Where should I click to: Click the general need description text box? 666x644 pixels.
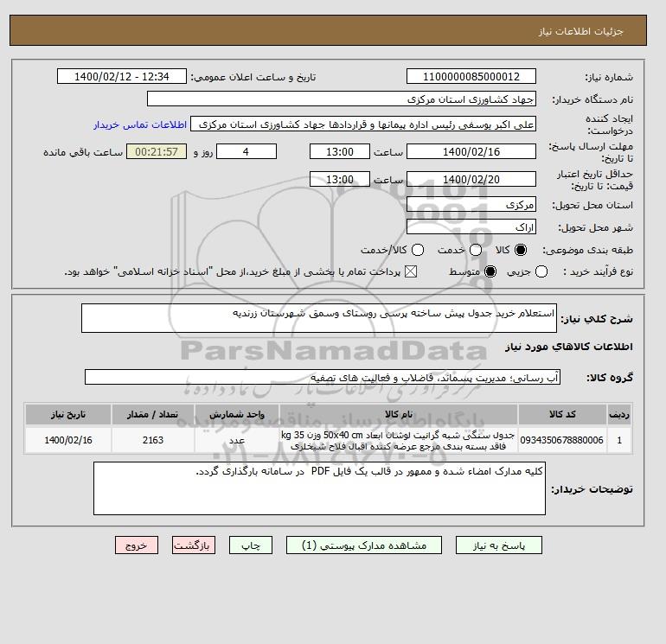point(319,318)
